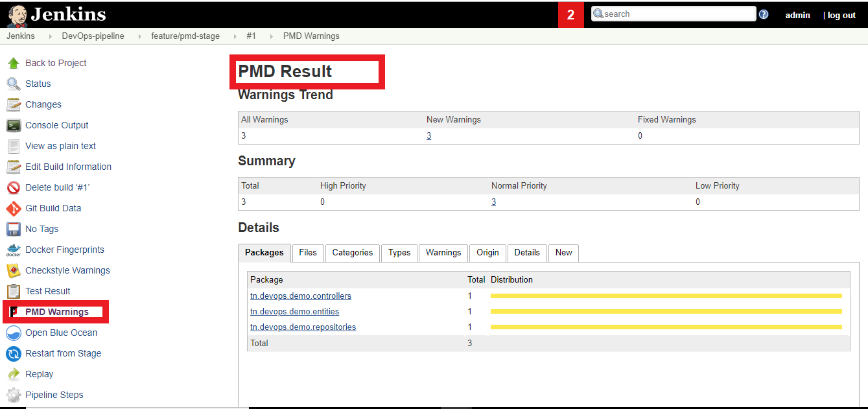
Task: Go to the #1 build breadcrumb
Action: (x=252, y=36)
